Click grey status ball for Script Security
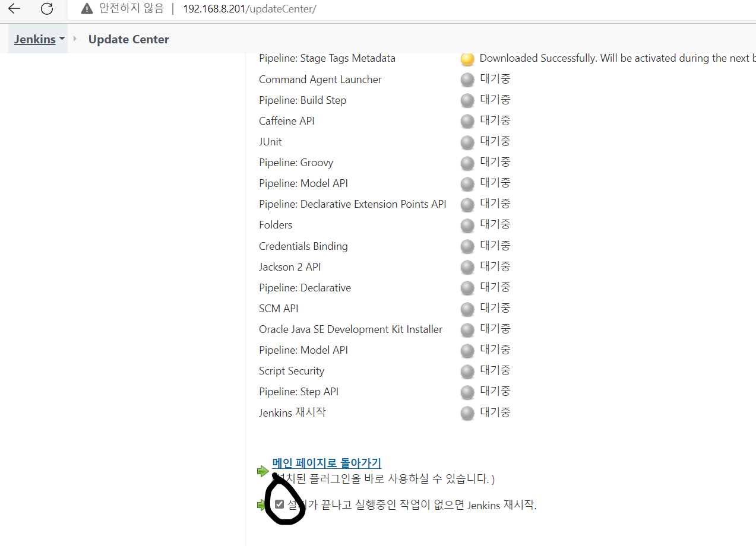 [x=467, y=371]
